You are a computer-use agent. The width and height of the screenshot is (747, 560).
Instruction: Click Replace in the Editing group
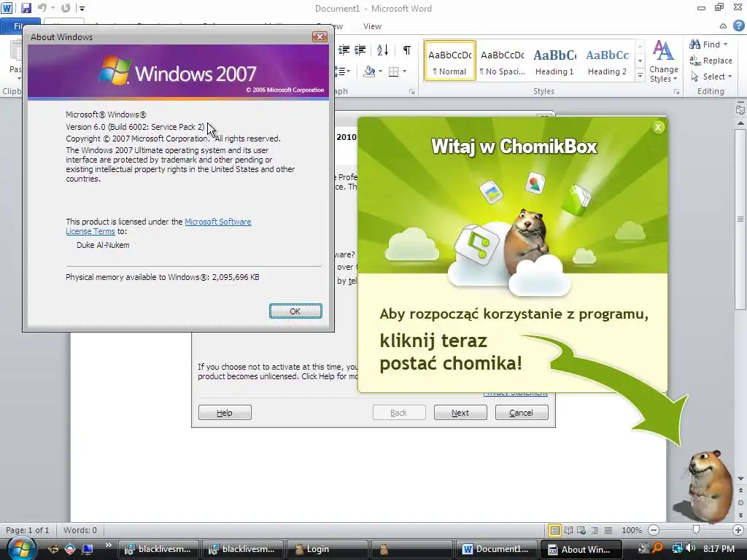tap(711, 61)
